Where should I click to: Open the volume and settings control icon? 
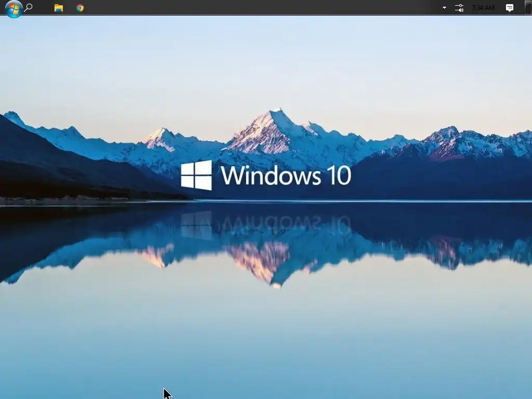(459, 8)
